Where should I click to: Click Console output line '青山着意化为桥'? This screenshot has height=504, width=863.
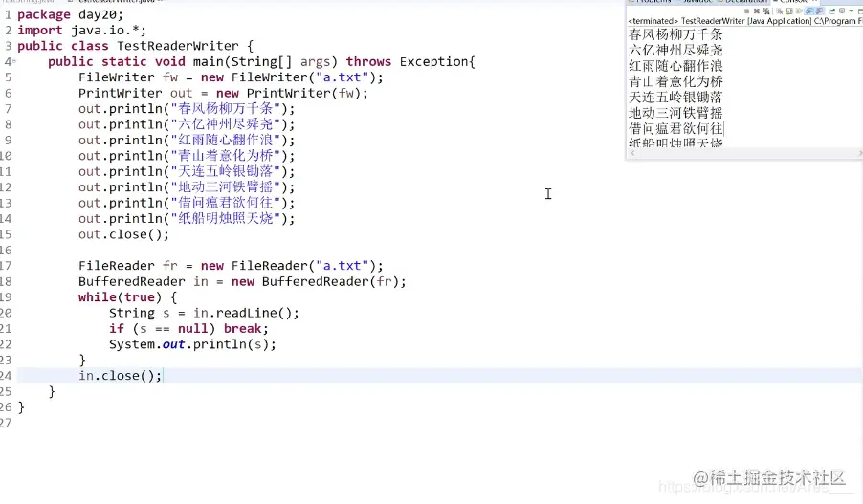click(x=675, y=81)
